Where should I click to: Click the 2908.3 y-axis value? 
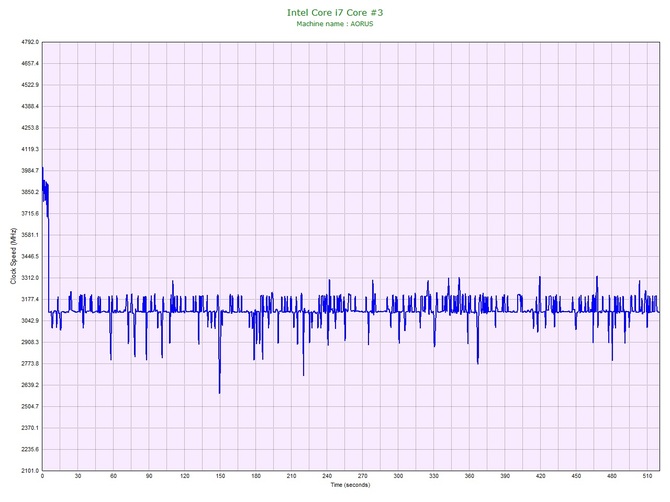tap(30, 342)
